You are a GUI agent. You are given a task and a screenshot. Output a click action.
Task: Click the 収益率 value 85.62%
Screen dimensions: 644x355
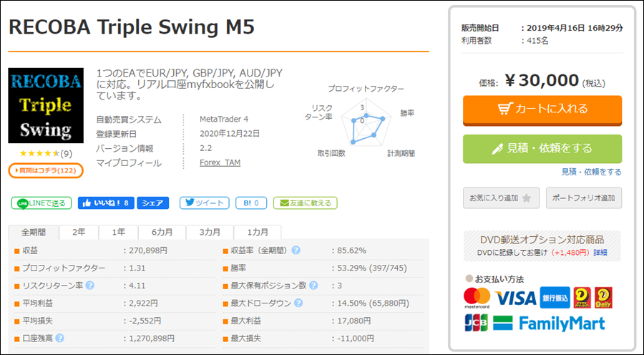[351, 251]
